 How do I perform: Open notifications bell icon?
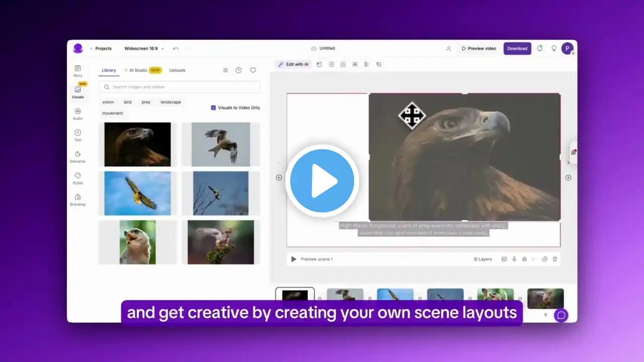tap(540, 48)
